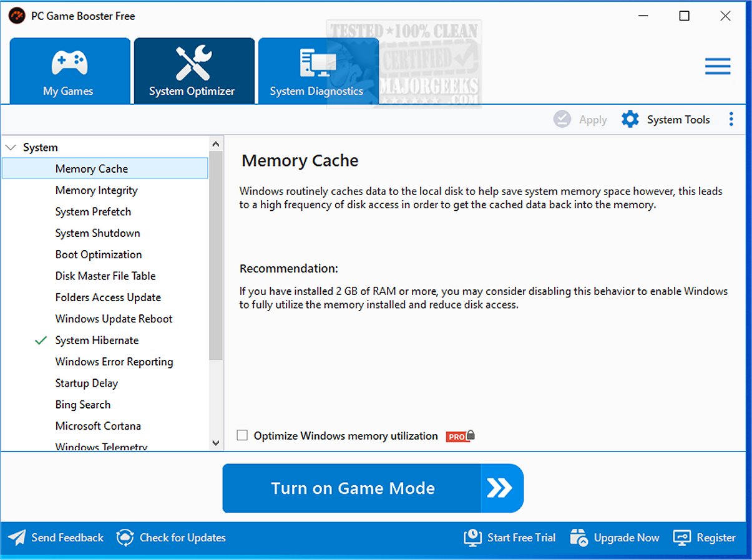Open the three-dot more options menu
The height and width of the screenshot is (560, 752).
pos(731,120)
